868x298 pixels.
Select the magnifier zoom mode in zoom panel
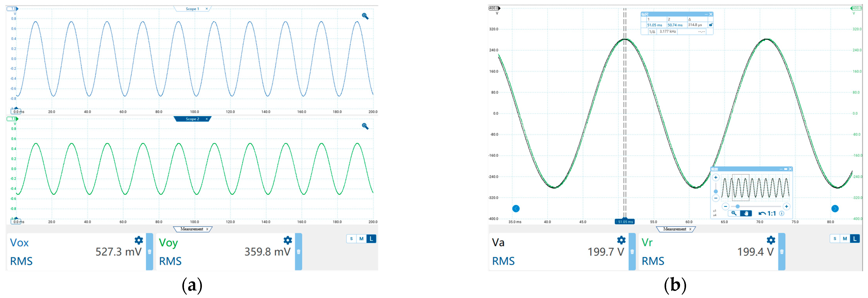coord(734,214)
